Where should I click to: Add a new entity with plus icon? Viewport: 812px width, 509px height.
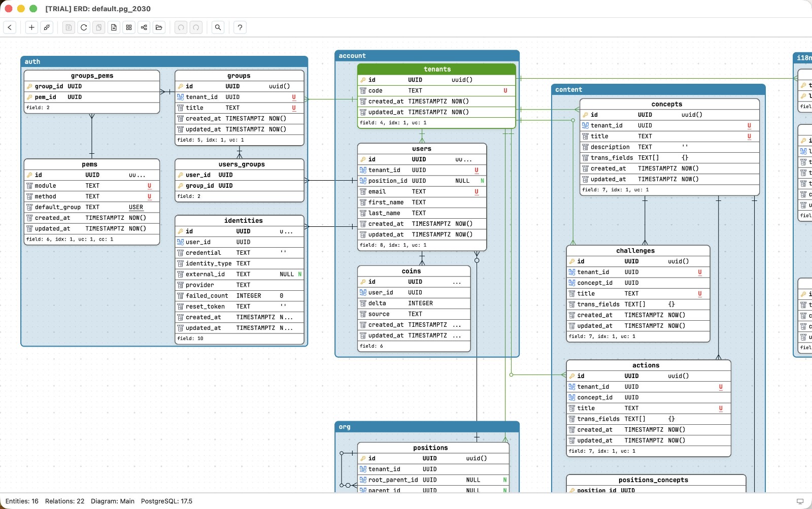click(x=31, y=27)
